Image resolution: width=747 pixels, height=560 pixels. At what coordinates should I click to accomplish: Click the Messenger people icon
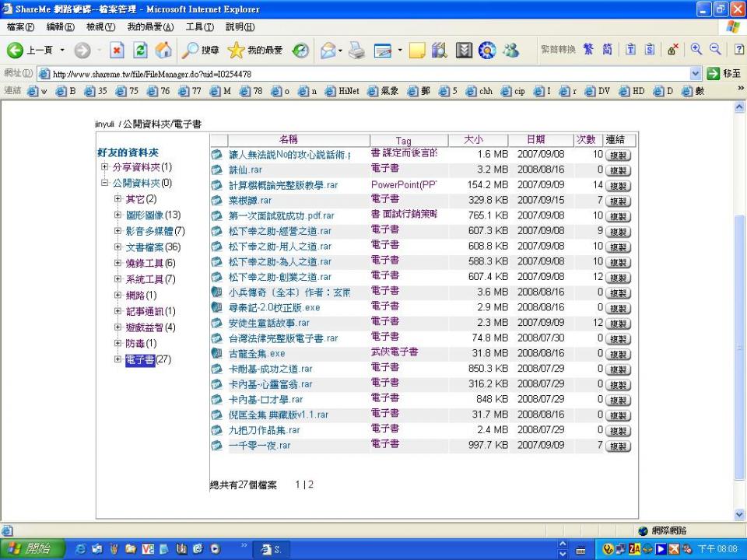pyautogui.click(x=510, y=50)
